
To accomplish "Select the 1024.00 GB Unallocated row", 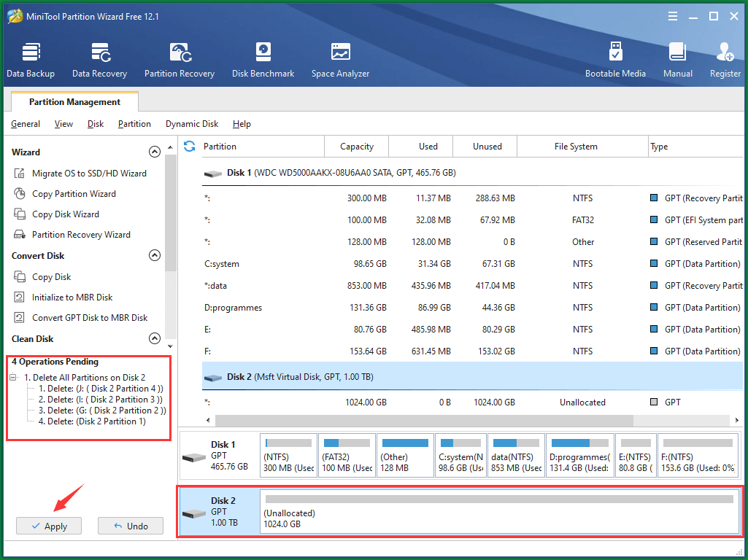I will coord(472,402).
